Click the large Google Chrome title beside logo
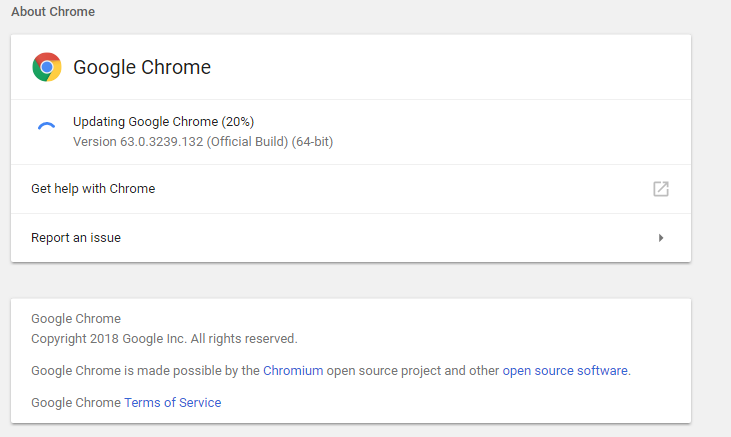 tap(142, 68)
